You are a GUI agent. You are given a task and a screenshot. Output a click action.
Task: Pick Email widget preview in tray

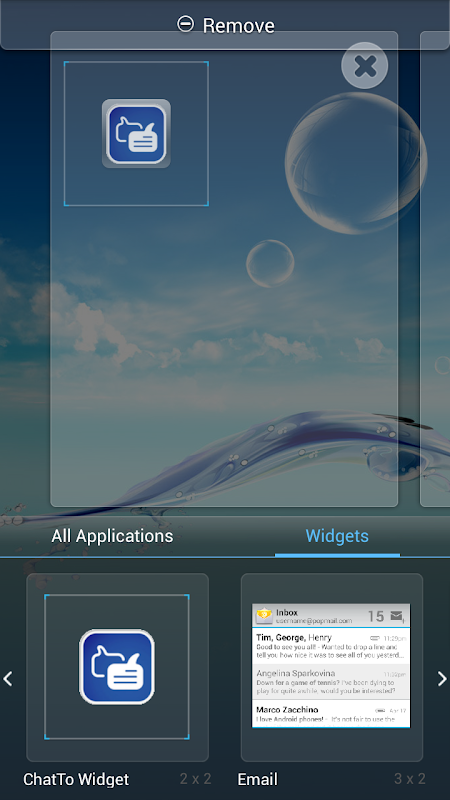click(x=332, y=667)
